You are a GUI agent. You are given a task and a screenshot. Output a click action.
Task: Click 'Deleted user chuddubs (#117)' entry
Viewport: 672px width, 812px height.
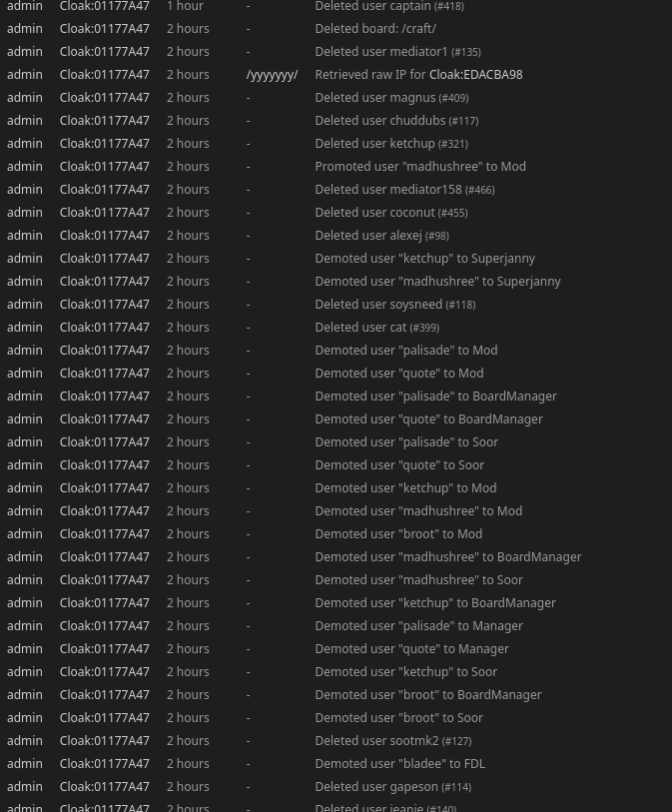(397, 121)
